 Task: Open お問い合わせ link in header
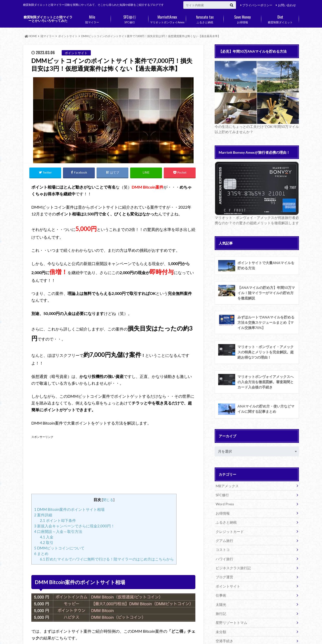286,5
